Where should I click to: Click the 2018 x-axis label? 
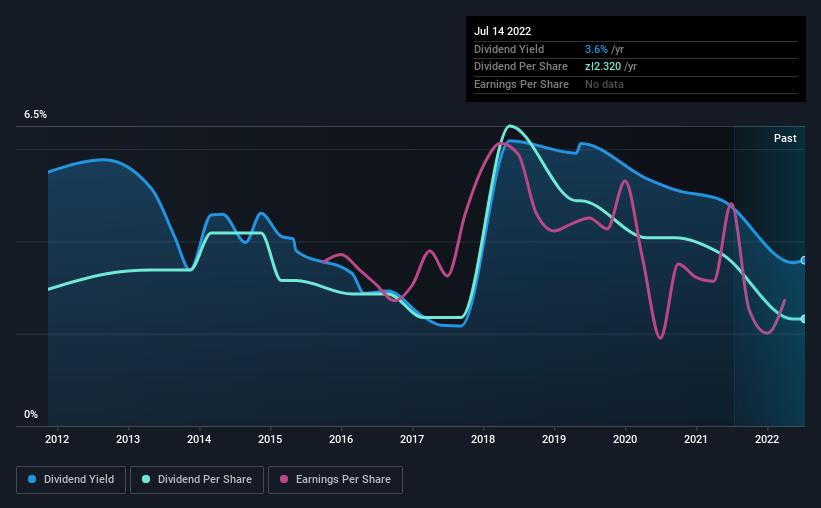pos(483,439)
